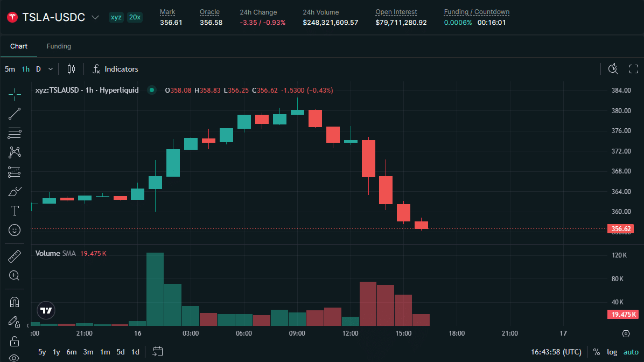Toggle stay in drawing mode
644x362 pixels.
(x=15, y=322)
